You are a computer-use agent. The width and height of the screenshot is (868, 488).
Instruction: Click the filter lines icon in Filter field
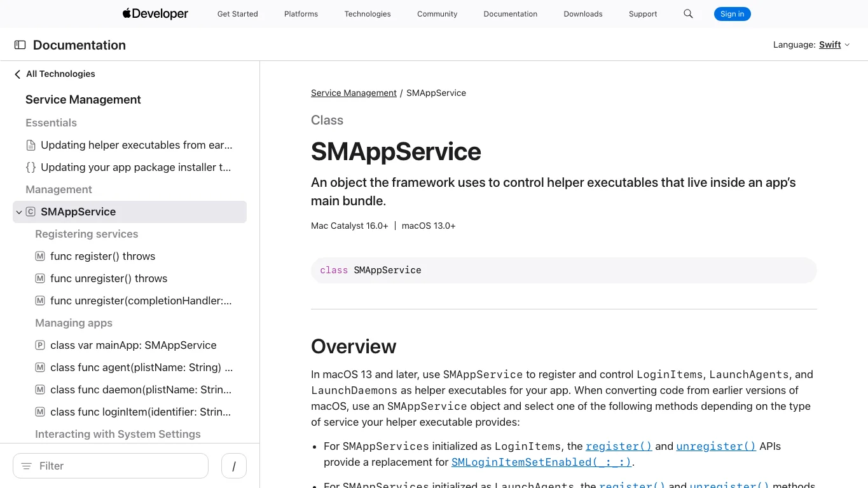27,466
